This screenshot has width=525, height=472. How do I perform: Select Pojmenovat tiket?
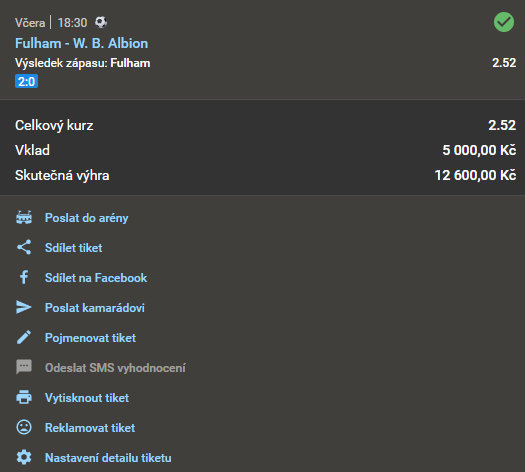pos(90,338)
